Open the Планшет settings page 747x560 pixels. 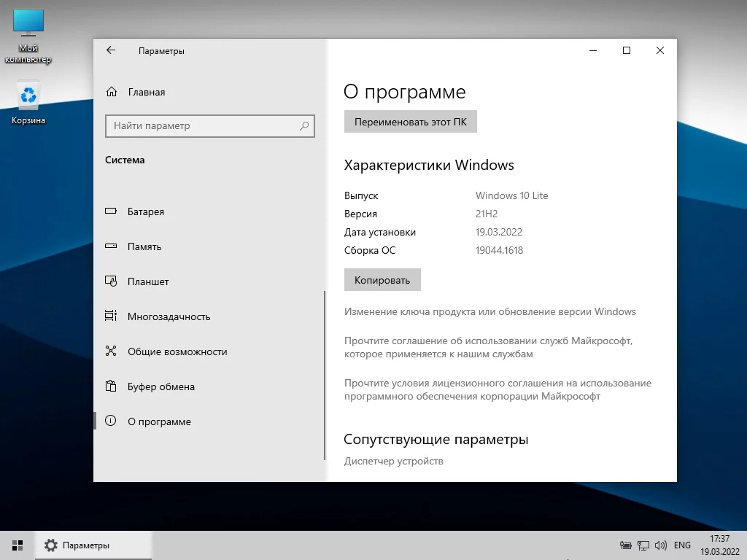coord(209,281)
